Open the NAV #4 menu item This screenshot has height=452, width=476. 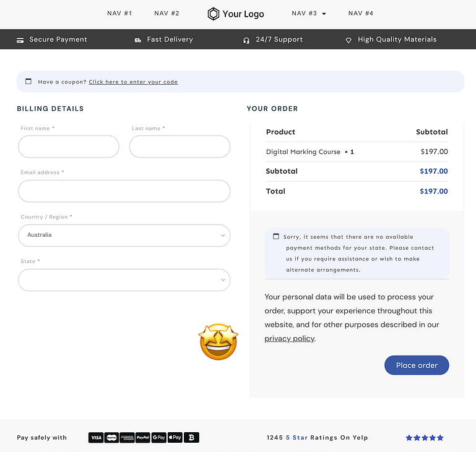click(x=361, y=14)
